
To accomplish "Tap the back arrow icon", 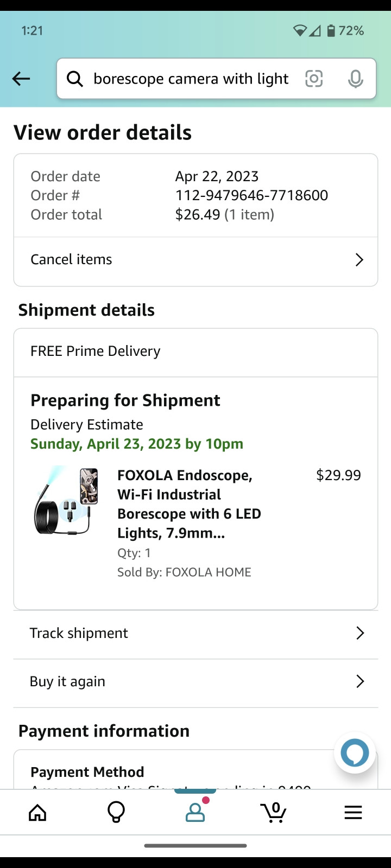I will 21,79.
